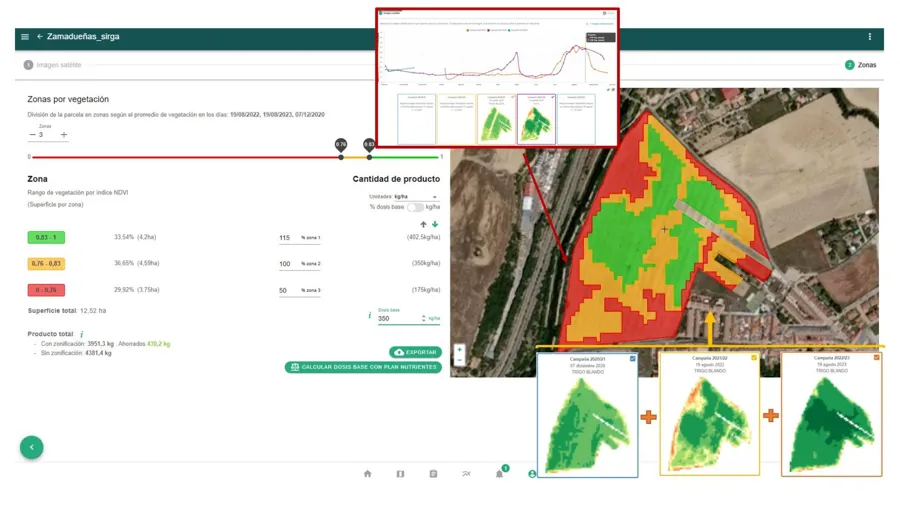Image resolution: width=900 pixels, height=506 pixels.
Task: Collapse panel with green round arrow button
Action: coord(32,447)
